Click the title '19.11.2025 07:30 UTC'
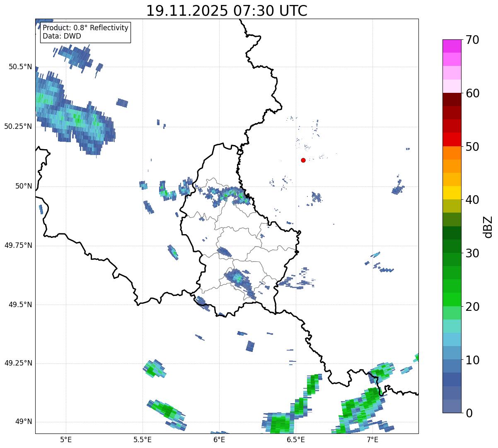 tap(227, 10)
